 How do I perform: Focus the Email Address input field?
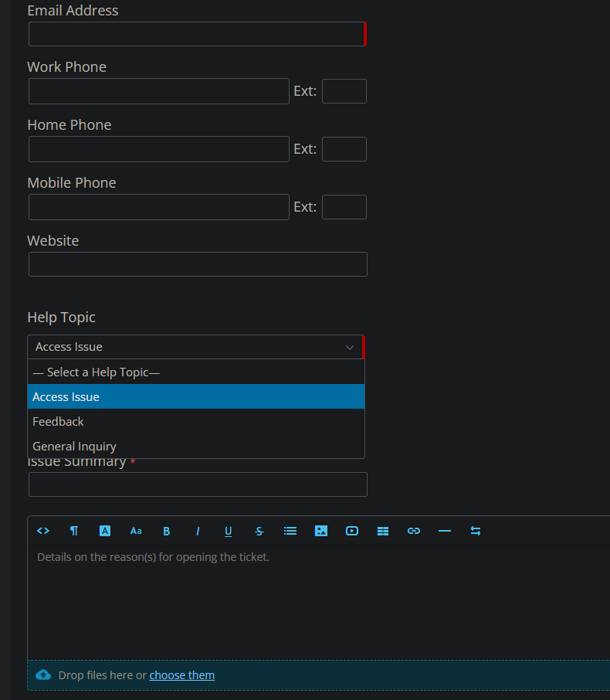click(196, 34)
